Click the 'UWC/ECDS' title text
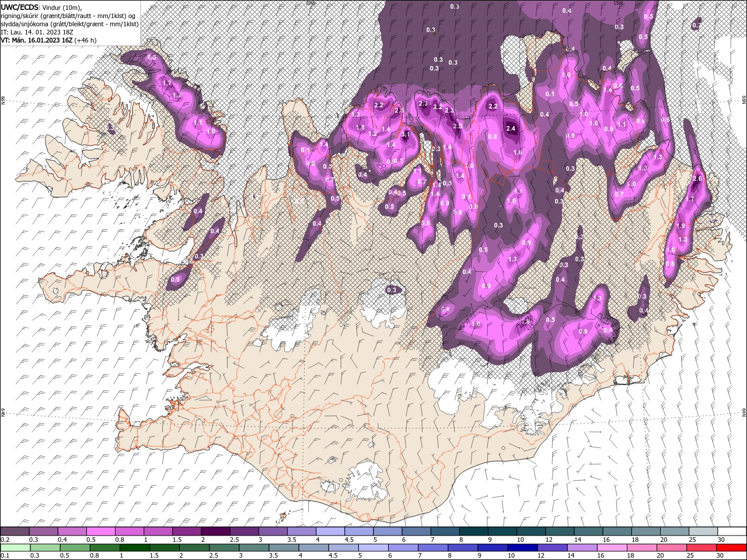This screenshot has width=747, height=560. (x=20, y=6)
